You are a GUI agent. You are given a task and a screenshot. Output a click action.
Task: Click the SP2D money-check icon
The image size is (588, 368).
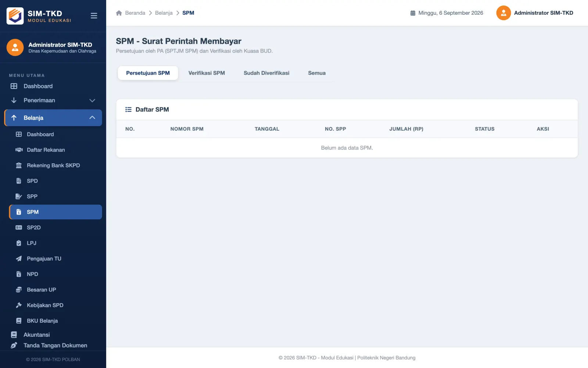point(19,227)
